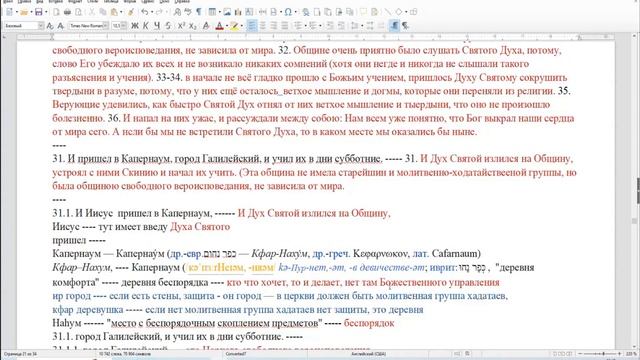Click the zoom percentage in status bar
Viewport: 640px width, 360px height.
pyautogui.click(x=630, y=354)
